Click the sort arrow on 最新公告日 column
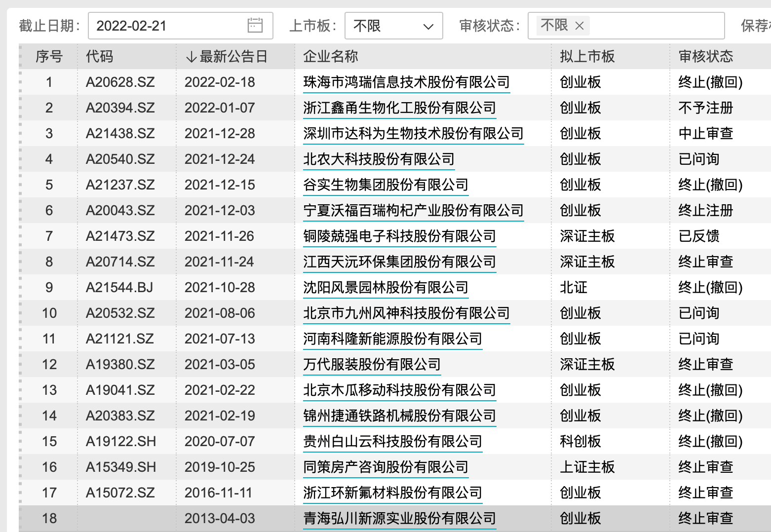Image resolution: width=771 pixels, height=532 pixels. point(191,57)
